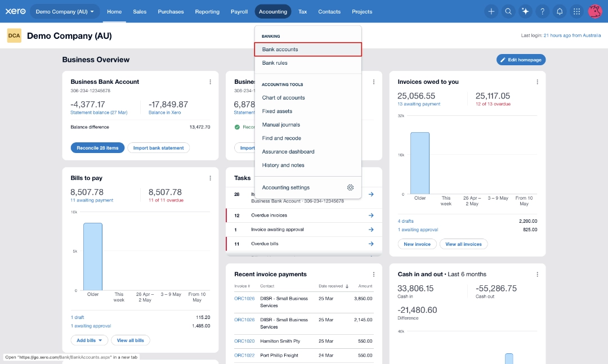Click Statement balance (27 Mar) link
Viewport: 608px width, 364px height.
(99, 113)
